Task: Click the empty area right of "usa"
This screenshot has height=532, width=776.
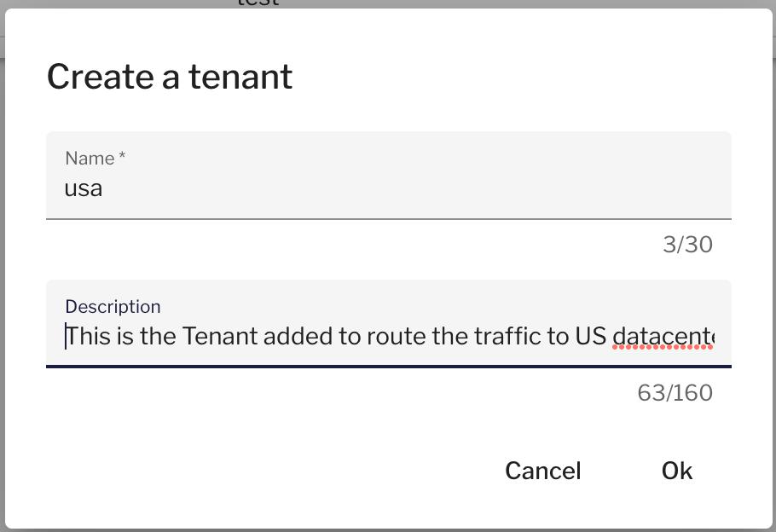Action: pyautogui.click(x=409, y=188)
